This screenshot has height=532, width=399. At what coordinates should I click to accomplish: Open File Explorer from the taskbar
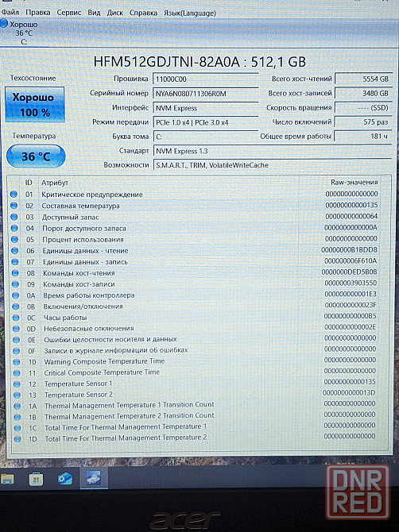[7, 479]
